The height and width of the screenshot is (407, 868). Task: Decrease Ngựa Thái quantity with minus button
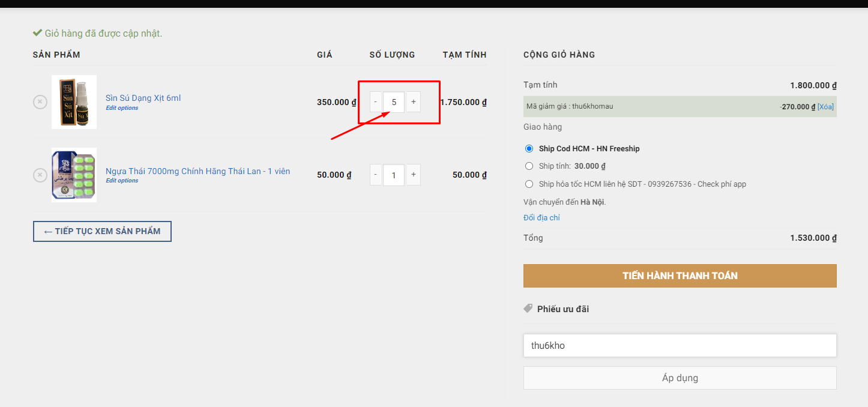[376, 175]
